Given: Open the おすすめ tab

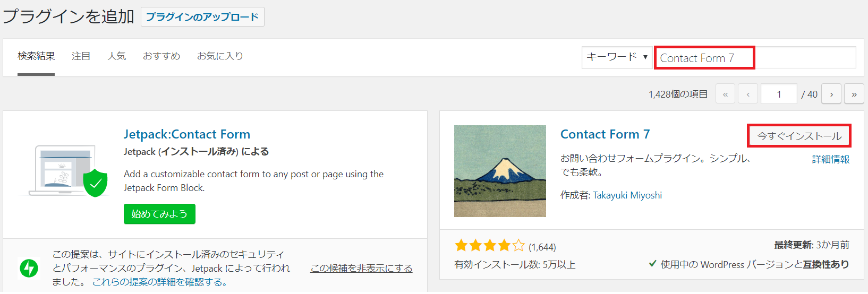Looking at the screenshot, I should (161, 56).
